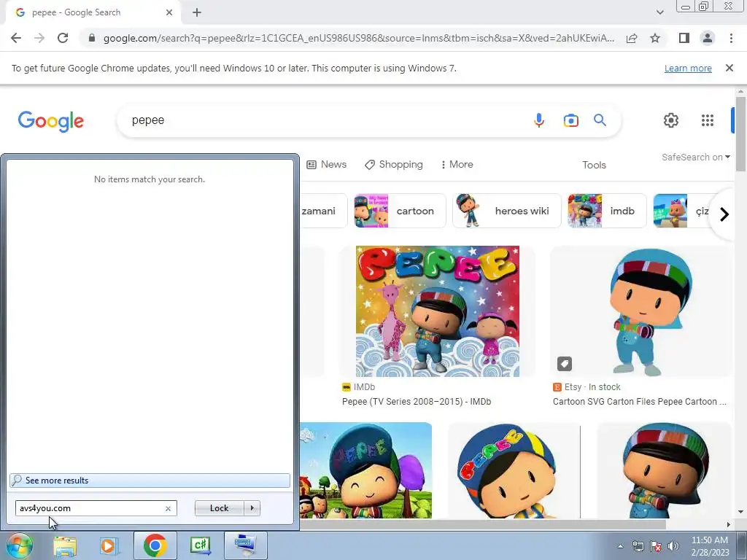
Task: Open the Learn more link
Action: [x=688, y=68]
